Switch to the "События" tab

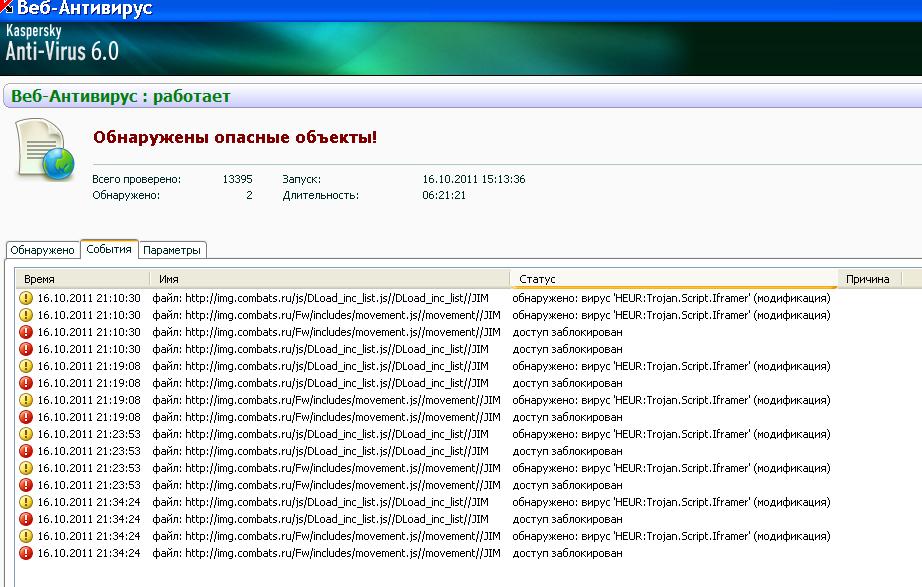coord(109,249)
